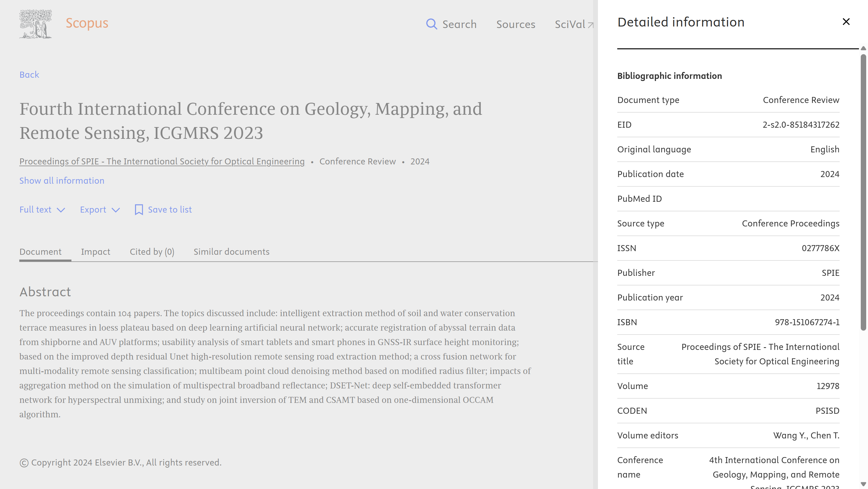Select volume editors Wang Y., Chen T.
Image resolution: width=868 pixels, height=489 pixels.
tap(806, 435)
